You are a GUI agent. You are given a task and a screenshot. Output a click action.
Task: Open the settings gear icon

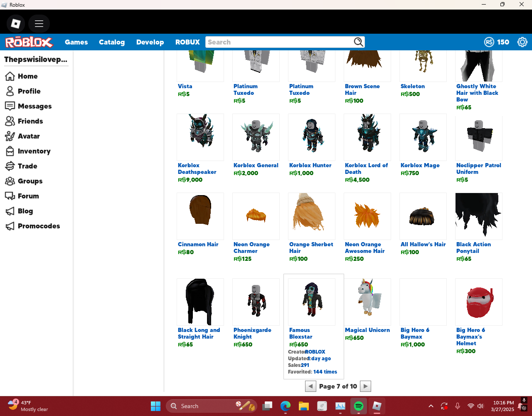[x=522, y=42]
